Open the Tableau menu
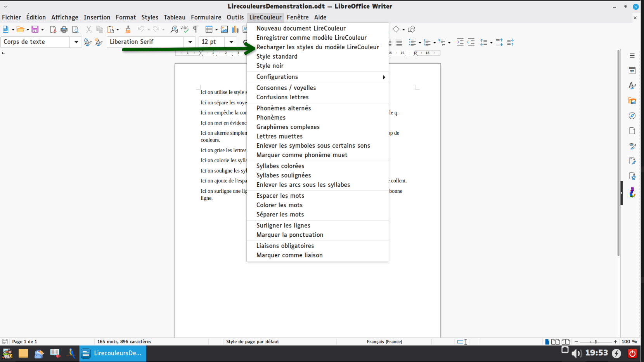Image resolution: width=644 pixels, height=362 pixels. click(x=174, y=17)
